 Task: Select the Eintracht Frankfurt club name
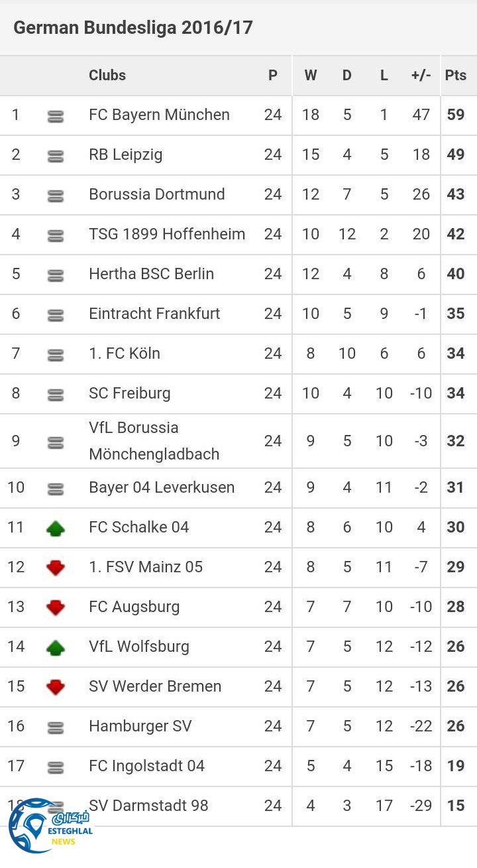click(x=154, y=314)
